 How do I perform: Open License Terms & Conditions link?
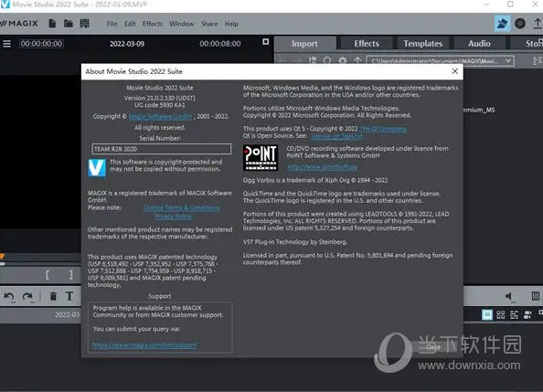(182, 207)
